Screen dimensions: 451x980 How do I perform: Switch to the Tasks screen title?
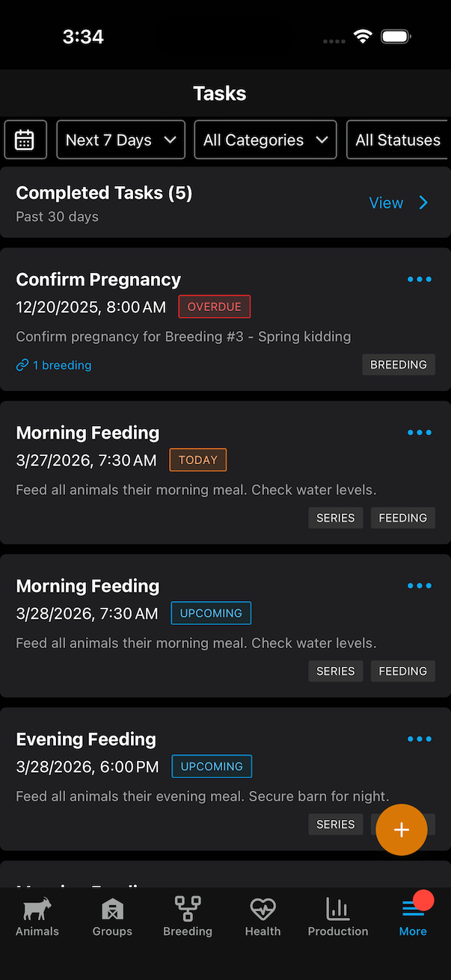[x=219, y=93]
